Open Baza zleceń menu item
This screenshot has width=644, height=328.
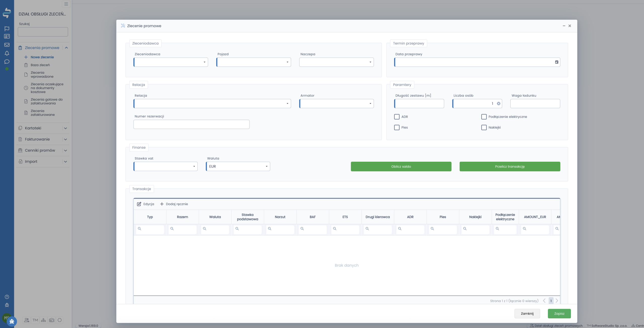40,65
